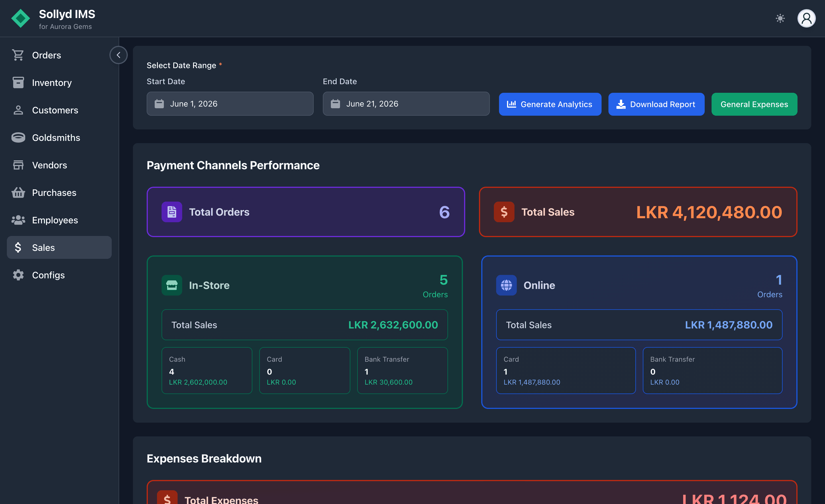This screenshot has width=825, height=504.
Task: Click the In-Store shop icon
Action: (172, 285)
